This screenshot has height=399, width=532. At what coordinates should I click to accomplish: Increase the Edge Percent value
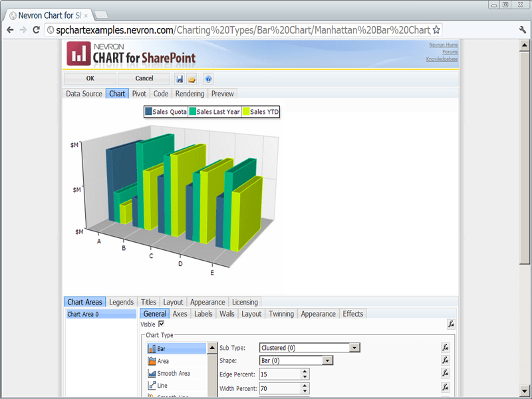coord(305,371)
